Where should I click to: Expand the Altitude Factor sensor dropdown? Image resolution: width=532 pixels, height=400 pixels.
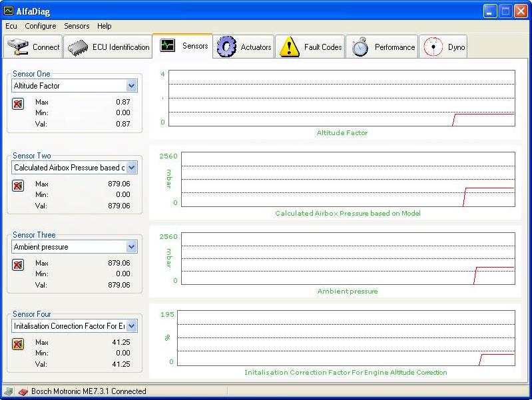pyautogui.click(x=131, y=86)
